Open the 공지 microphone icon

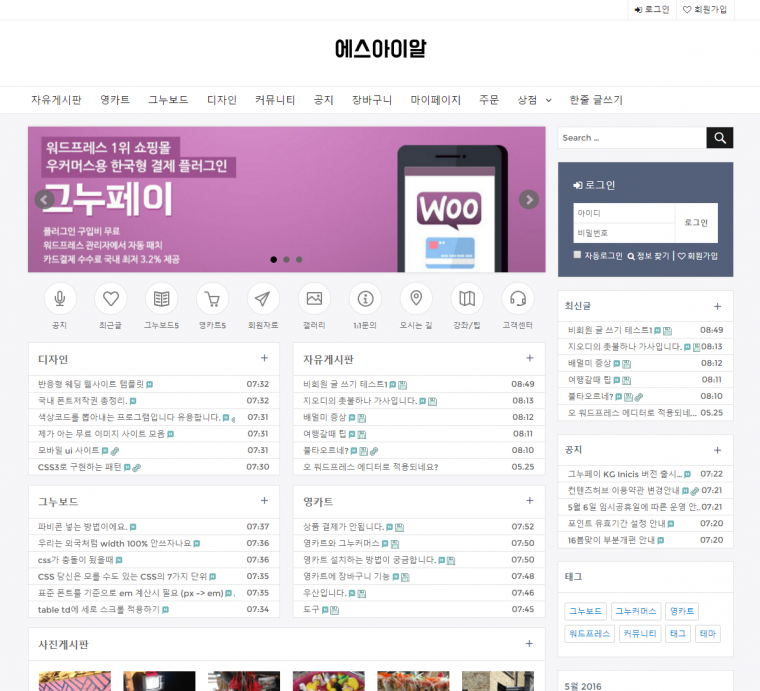point(60,298)
